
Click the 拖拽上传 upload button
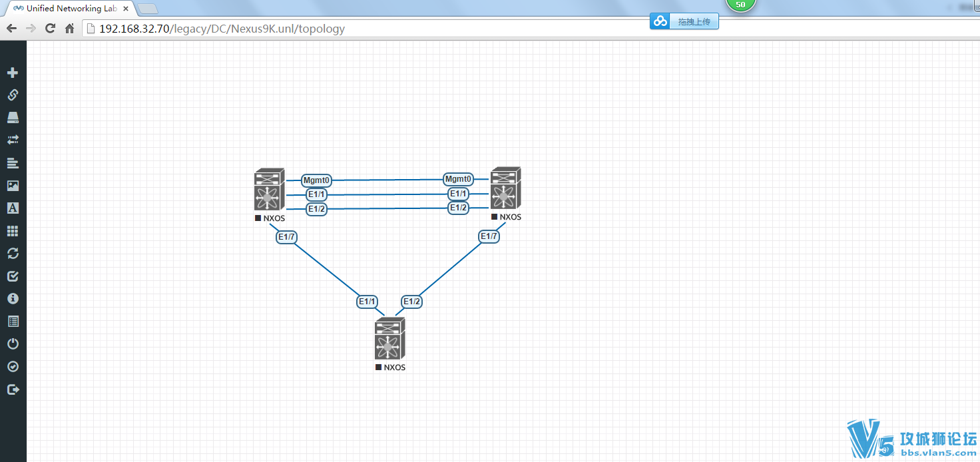pyautogui.click(x=684, y=21)
